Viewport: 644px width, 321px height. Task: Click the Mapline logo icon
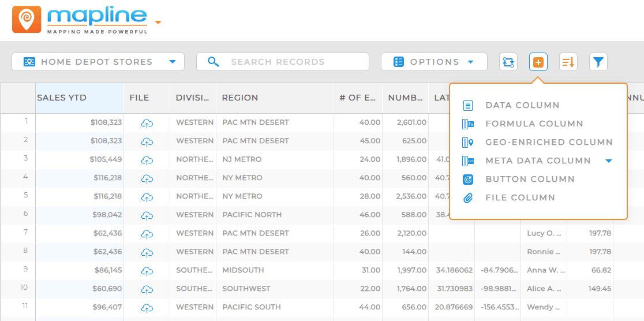coord(27,20)
